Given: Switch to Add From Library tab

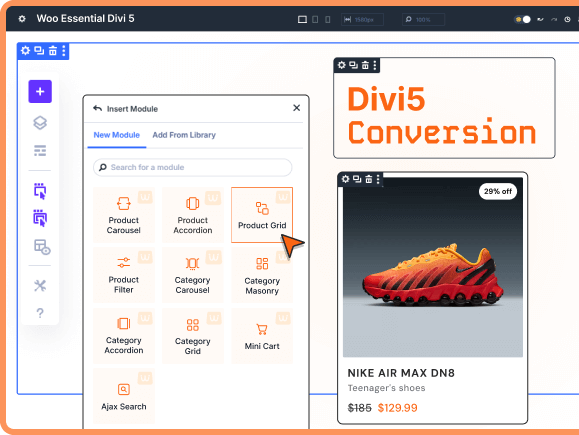Looking at the screenshot, I should click(x=184, y=135).
